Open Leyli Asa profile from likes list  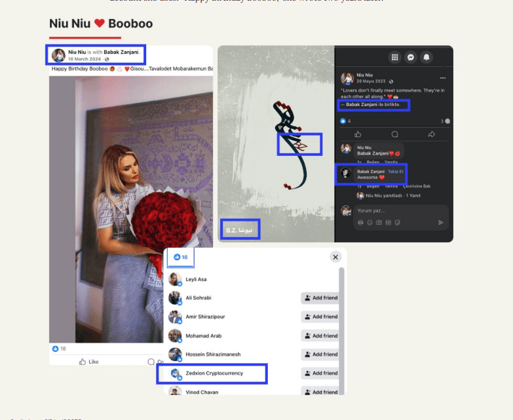pyautogui.click(x=196, y=279)
